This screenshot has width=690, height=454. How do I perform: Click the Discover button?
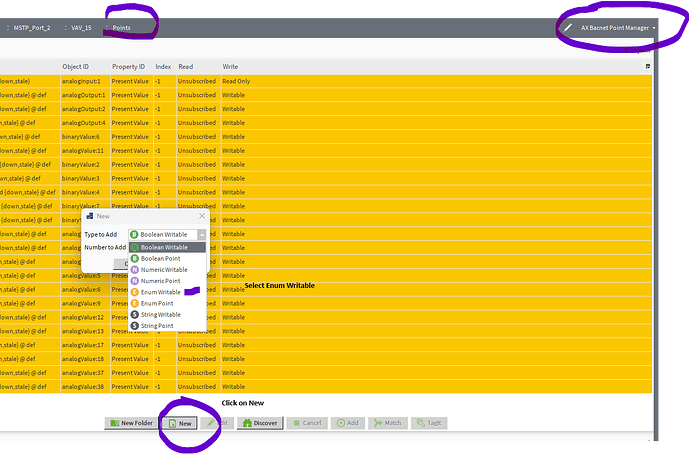pyautogui.click(x=260, y=423)
